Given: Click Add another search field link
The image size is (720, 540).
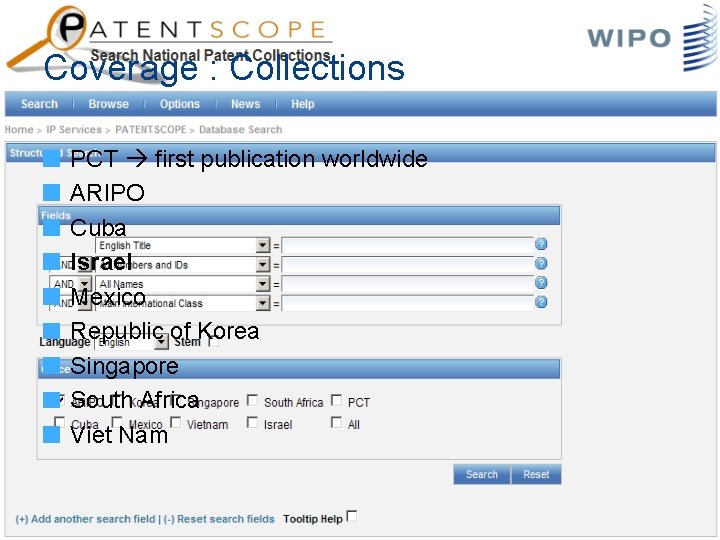Looking at the screenshot, I should pyautogui.click(x=85, y=519).
